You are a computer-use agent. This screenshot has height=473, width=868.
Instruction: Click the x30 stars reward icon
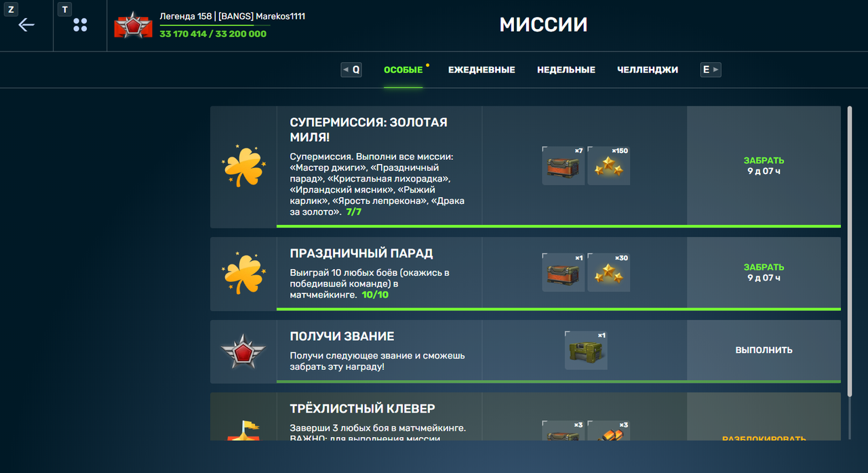(x=609, y=272)
